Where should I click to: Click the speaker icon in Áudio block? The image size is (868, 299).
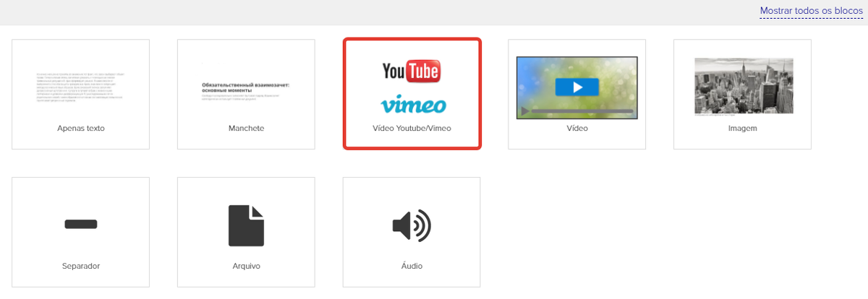[412, 226]
